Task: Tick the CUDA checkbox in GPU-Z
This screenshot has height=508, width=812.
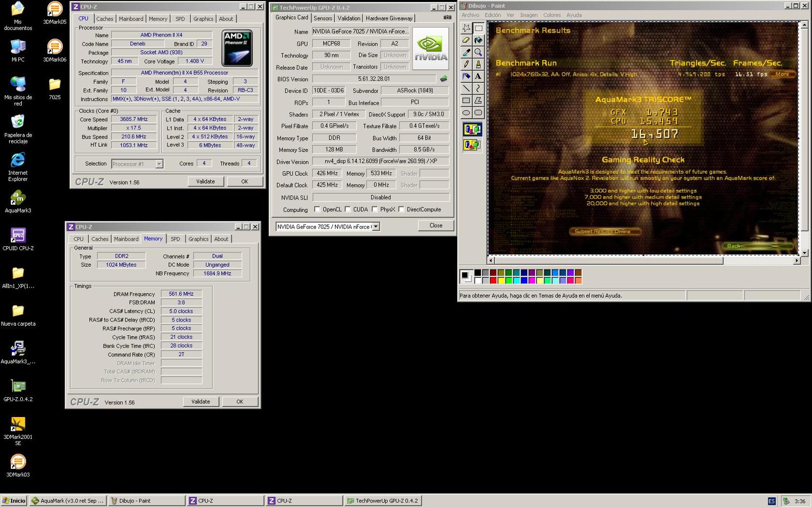Action: click(x=348, y=209)
